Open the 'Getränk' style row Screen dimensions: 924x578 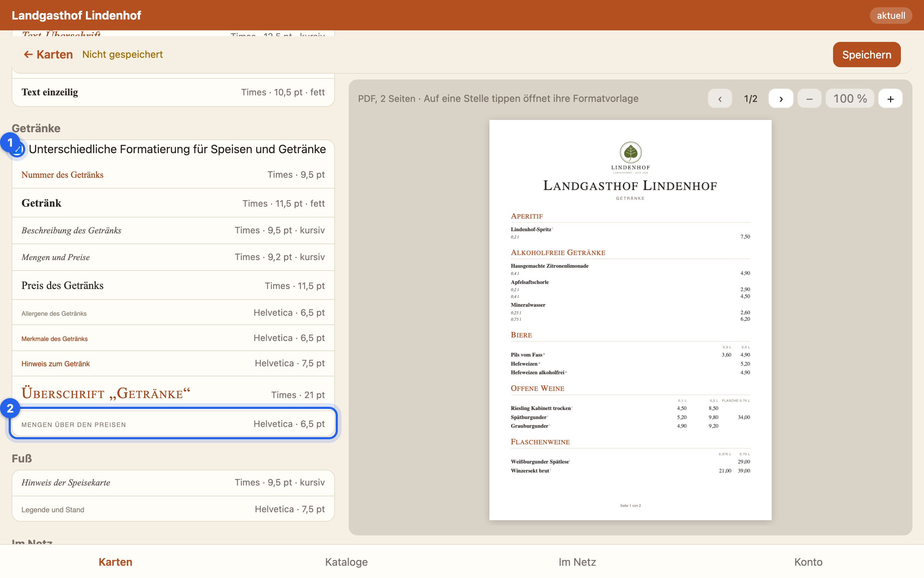(x=173, y=203)
